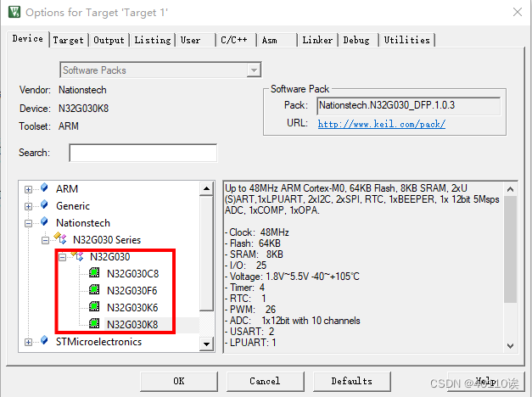
Task: Click the Generic vendor diamond icon
Action: click(44, 204)
